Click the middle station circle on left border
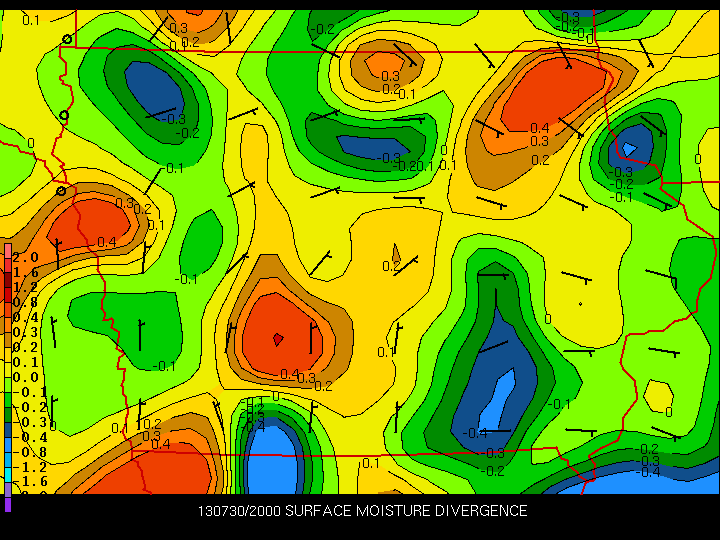This screenshot has height=540, width=720. pos(64,115)
